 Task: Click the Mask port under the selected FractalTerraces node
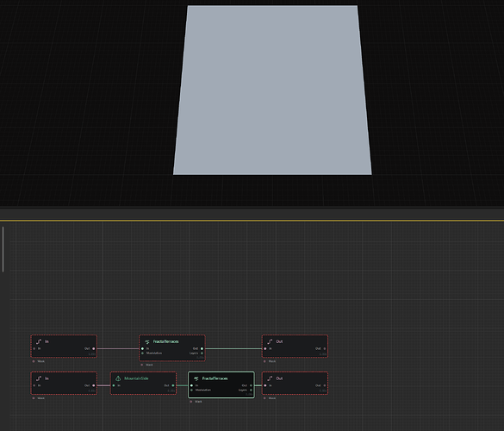[x=191, y=402]
